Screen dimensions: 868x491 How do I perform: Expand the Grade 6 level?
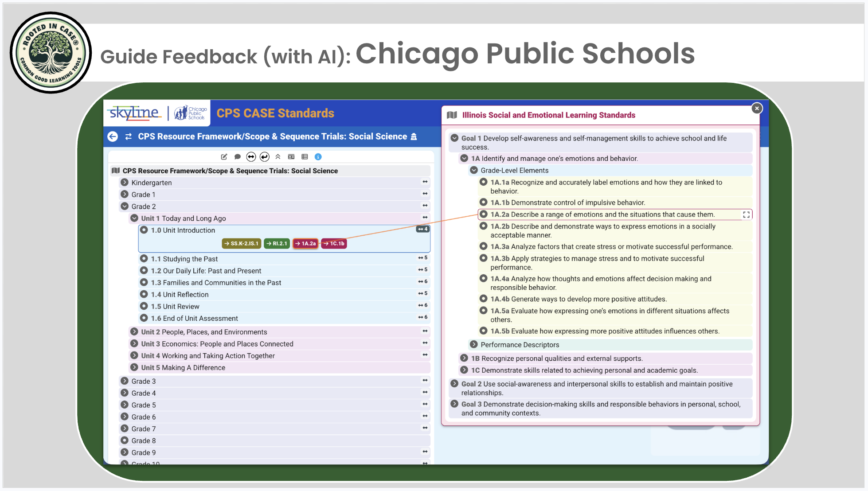(125, 417)
